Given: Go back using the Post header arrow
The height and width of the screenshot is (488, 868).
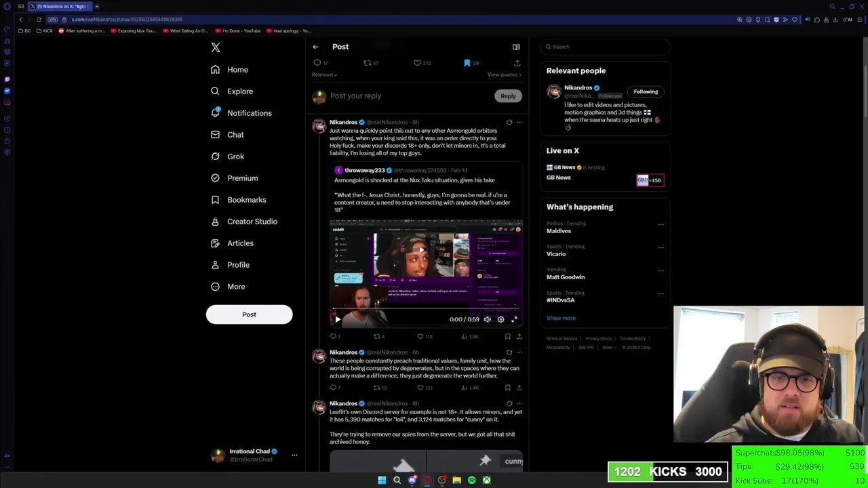Looking at the screenshot, I should 315,47.
